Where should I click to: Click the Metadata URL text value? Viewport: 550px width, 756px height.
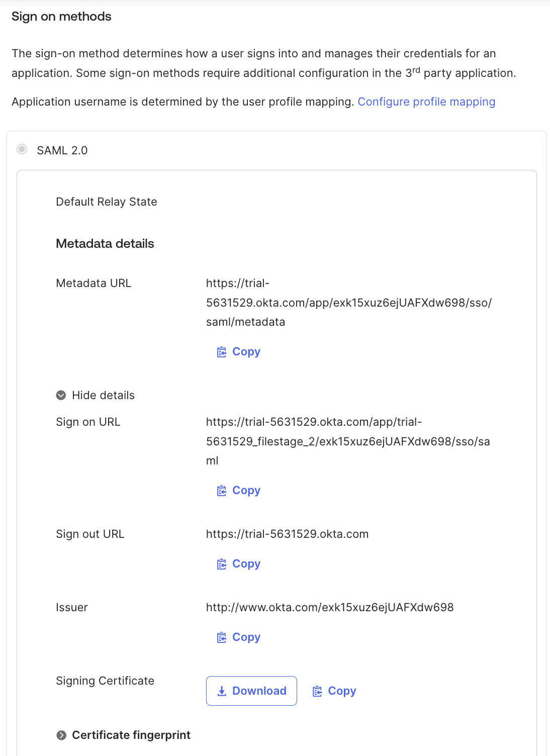click(x=349, y=303)
